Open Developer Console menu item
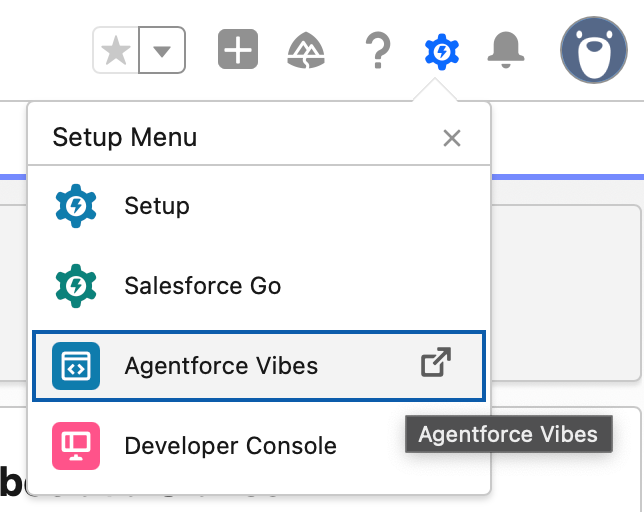Image resolution: width=644 pixels, height=512 pixels. click(259, 446)
